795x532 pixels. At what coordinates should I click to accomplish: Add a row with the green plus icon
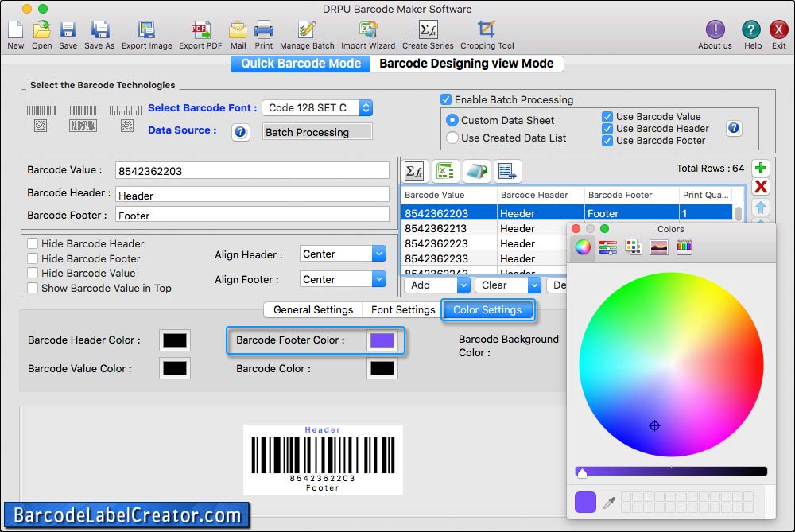coord(761,168)
